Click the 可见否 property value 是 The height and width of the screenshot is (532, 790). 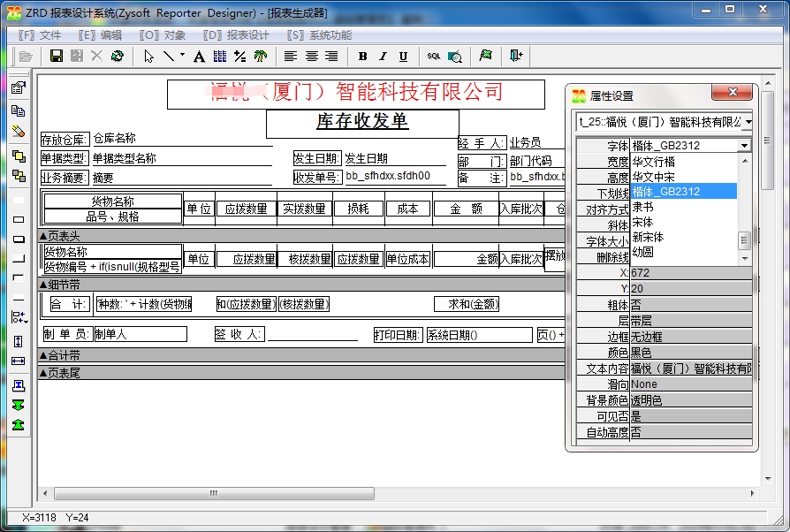(691, 416)
